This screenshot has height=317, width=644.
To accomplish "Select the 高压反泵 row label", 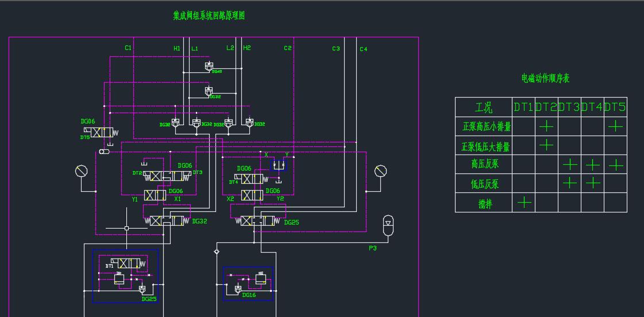I will click(x=485, y=164).
